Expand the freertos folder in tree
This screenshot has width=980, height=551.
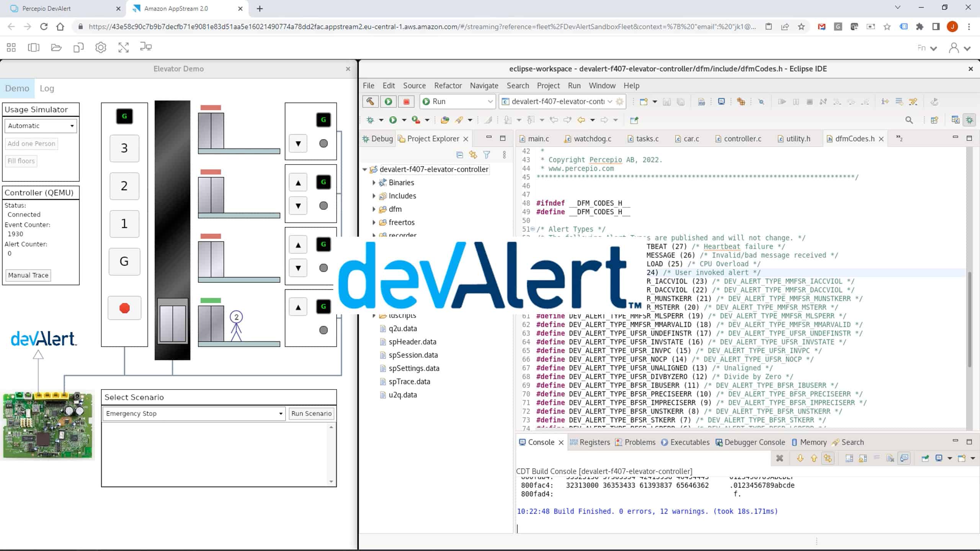374,222
